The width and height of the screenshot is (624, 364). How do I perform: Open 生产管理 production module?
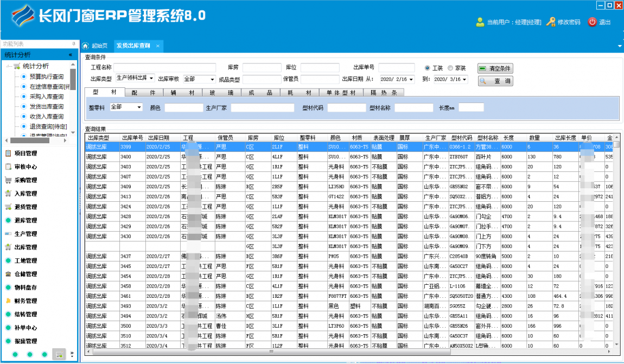(x=25, y=234)
